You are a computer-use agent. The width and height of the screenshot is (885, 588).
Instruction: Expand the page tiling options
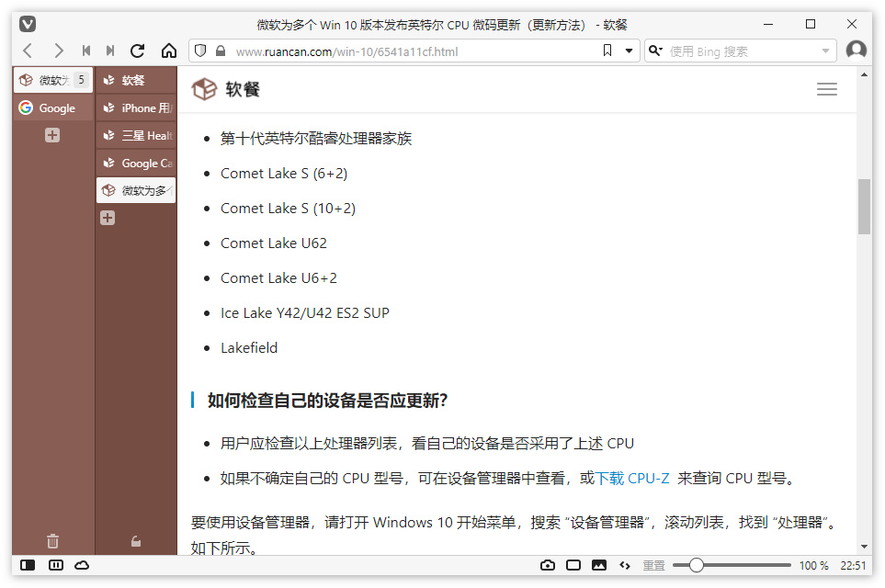573,565
